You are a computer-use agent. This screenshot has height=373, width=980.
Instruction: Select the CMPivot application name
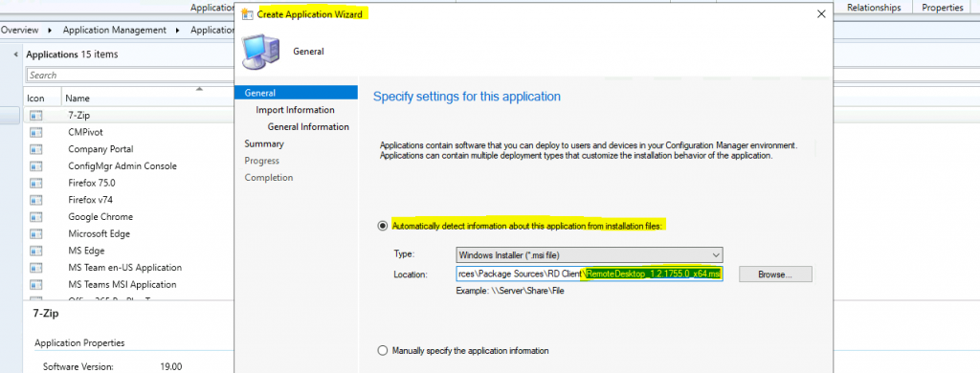point(85,132)
